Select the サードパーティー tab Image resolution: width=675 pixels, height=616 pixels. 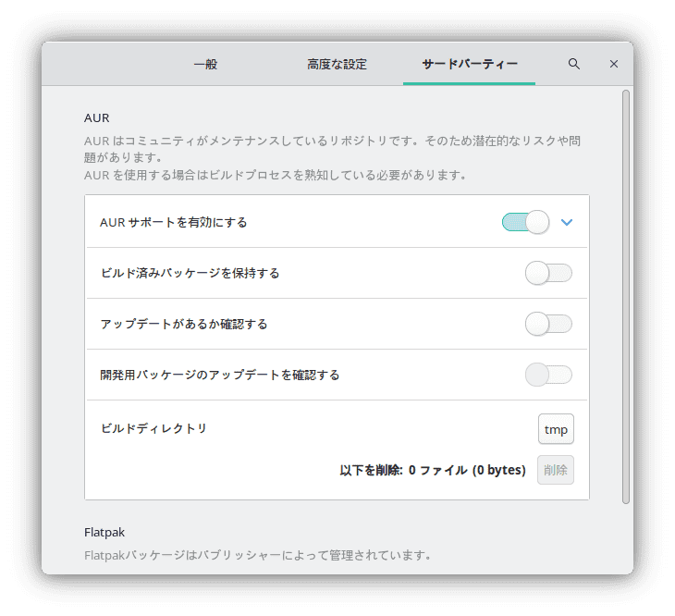[x=469, y=64]
